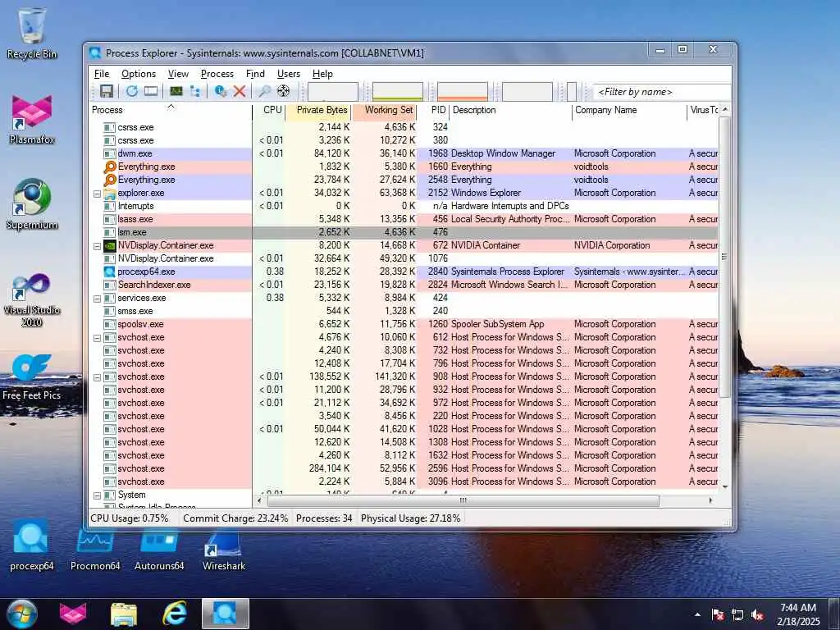Sort by the CPU column header

click(268, 111)
